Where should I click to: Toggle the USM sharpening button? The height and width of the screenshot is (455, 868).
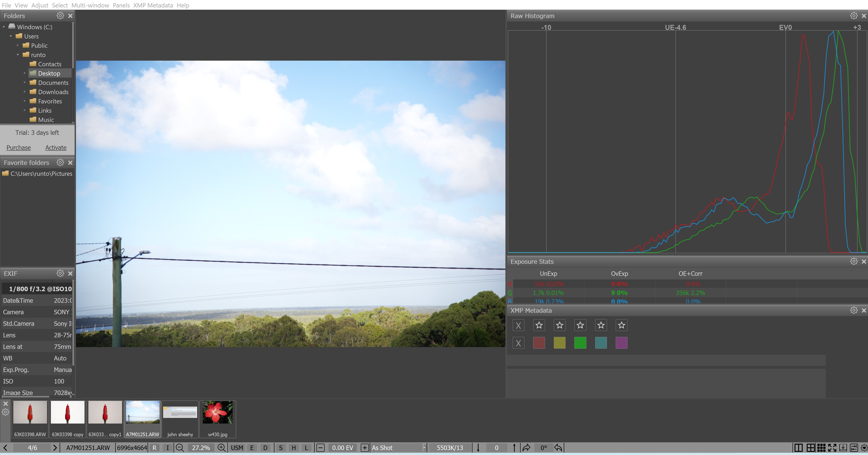click(x=237, y=448)
